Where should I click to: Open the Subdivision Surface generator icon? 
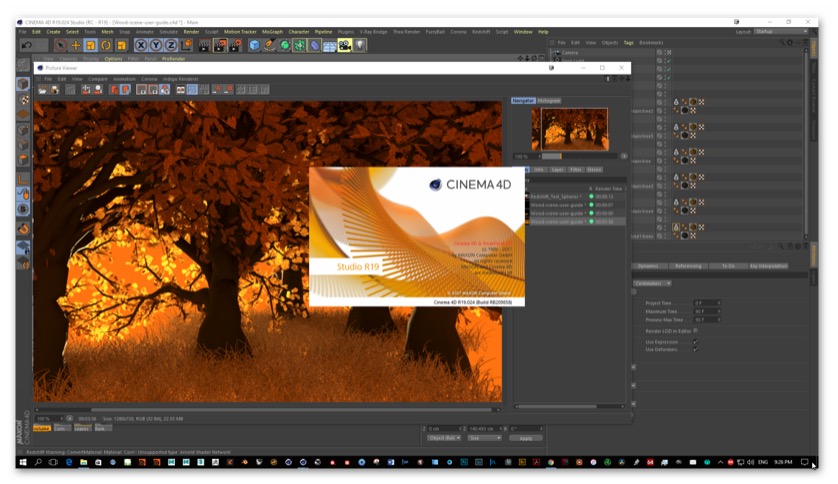pyautogui.click(x=285, y=45)
